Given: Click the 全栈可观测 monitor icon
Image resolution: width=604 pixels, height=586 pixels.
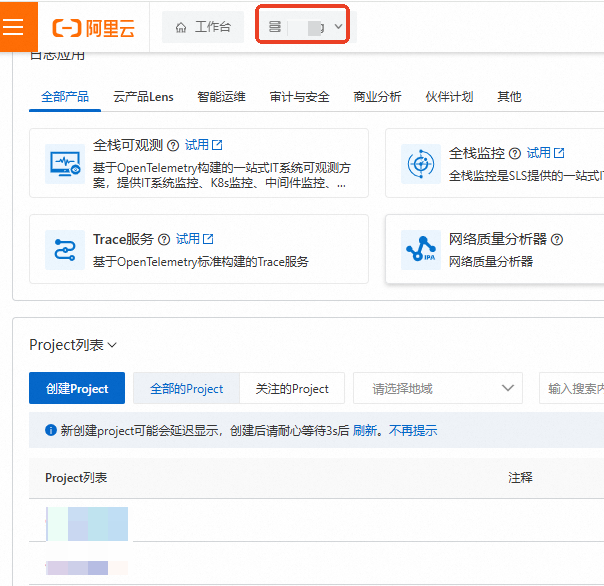Looking at the screenshot, I should (65, 164).
